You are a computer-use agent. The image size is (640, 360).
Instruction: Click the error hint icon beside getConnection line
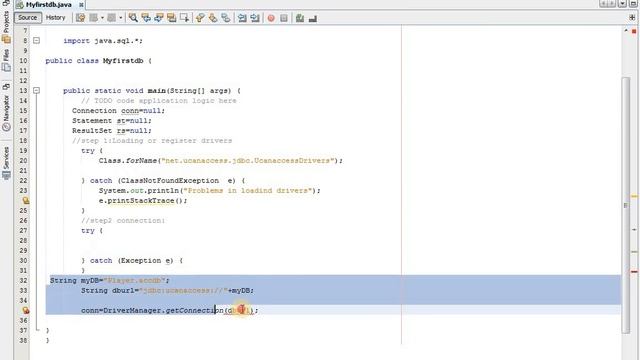point(25,311)
